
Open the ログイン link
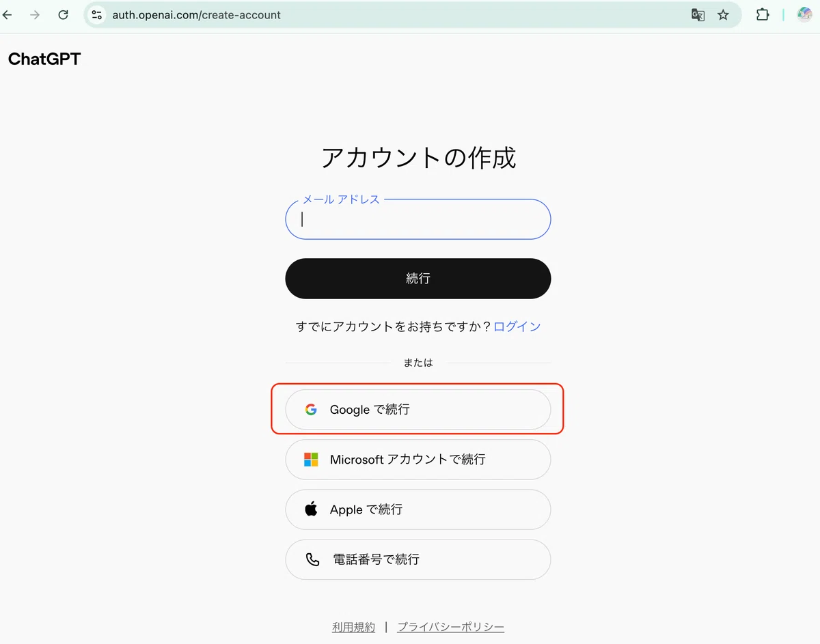click(x=517, y=326)
